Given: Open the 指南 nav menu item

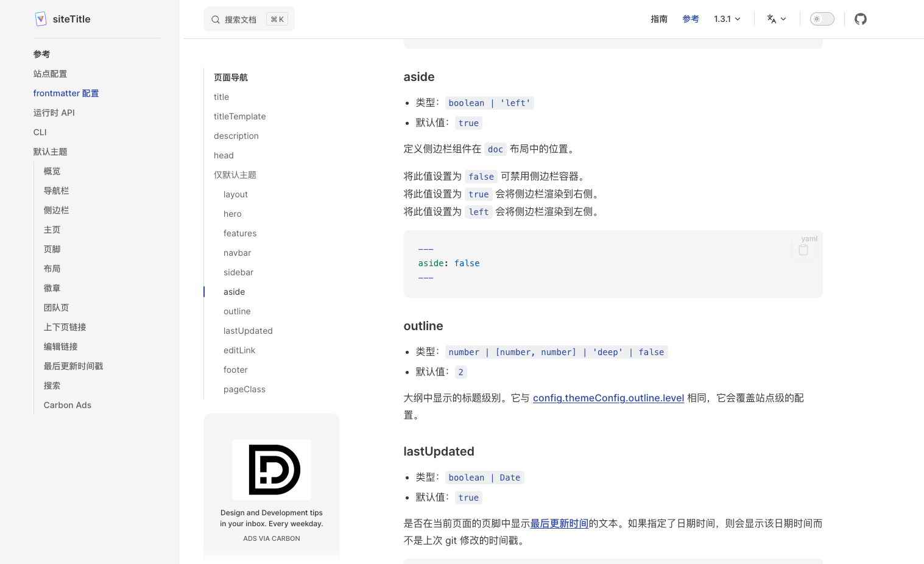Looking at the screenshot, I should (x=658, y=19).
